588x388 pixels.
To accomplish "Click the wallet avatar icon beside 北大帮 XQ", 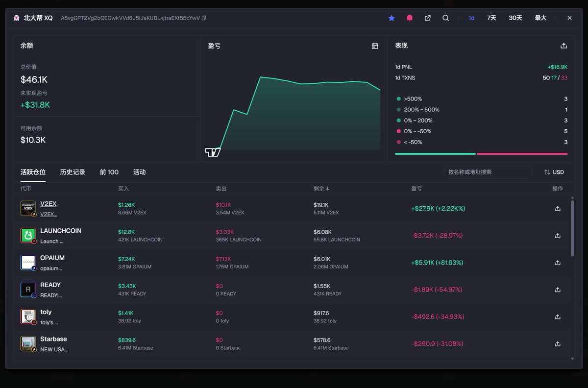I will [x=17, y=18].
